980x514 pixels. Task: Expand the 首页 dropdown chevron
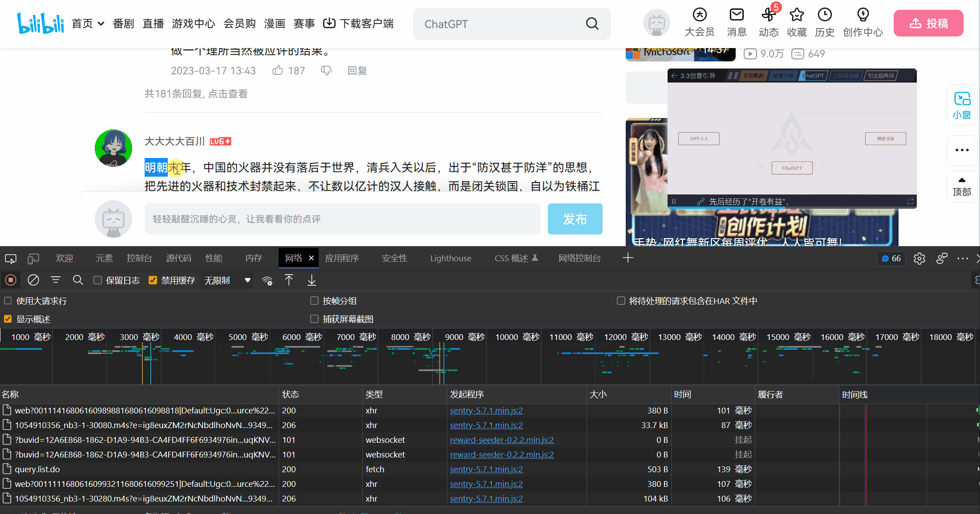coord(101,24)
